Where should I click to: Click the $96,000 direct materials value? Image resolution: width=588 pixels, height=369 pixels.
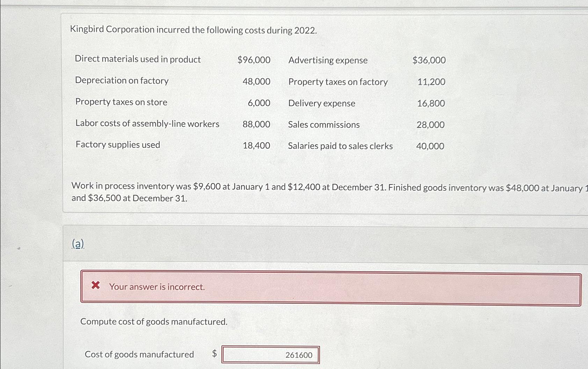tap(254, 60)
